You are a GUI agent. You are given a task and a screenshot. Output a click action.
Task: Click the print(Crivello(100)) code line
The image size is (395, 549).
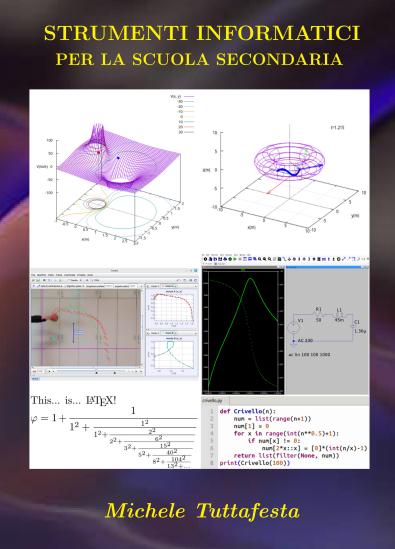(x=255, y=463)
